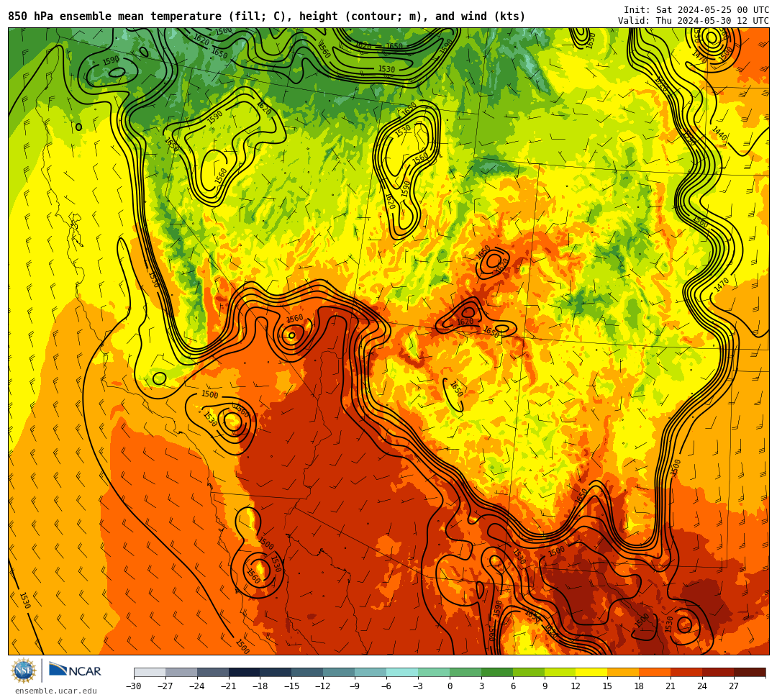Pick the lightest gray swatch between -30 and -27
The image size is (777, 700).
click(150, 672)
